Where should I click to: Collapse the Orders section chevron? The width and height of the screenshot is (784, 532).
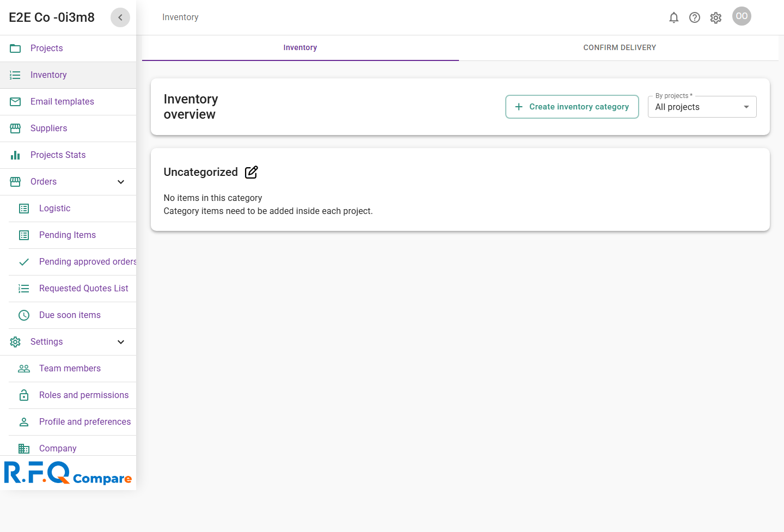(121, 182)
